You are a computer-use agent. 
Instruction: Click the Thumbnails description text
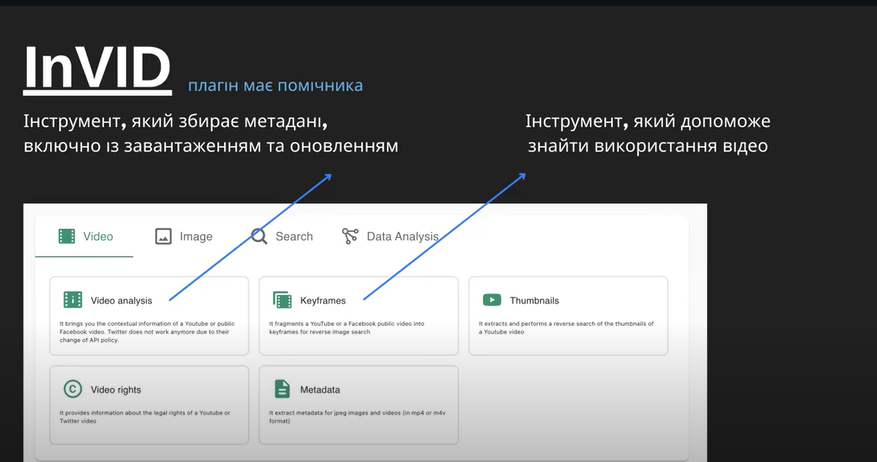[566, 328]
